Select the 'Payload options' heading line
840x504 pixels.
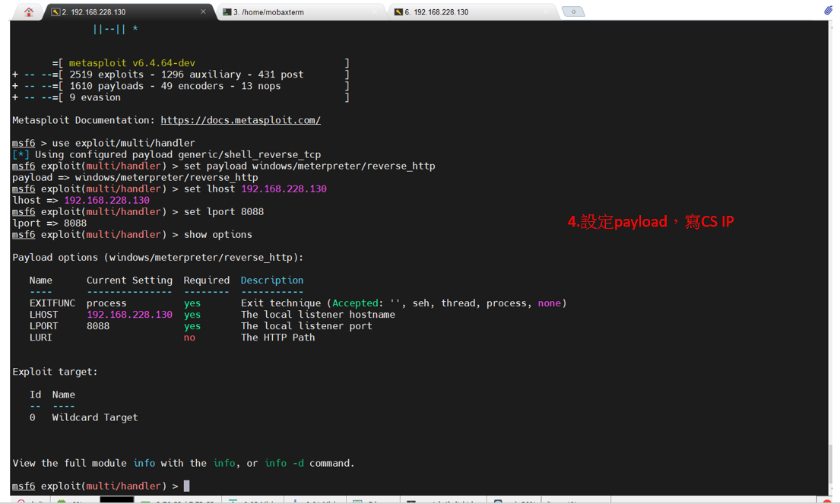[x=157, y=258]
